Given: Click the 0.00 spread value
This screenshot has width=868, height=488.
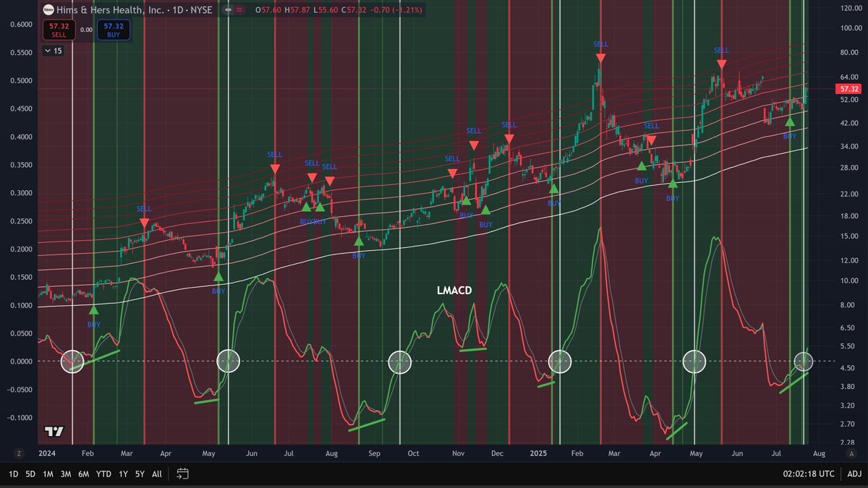Looking at the screenshot, I should click(85, 30).
